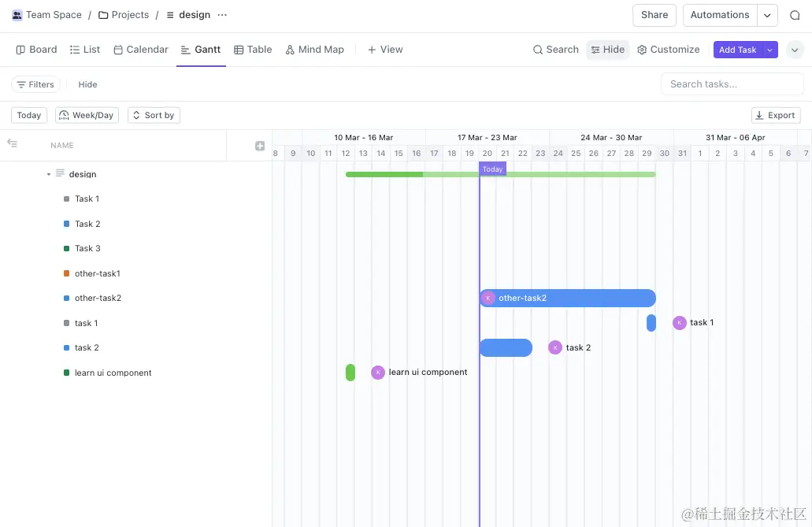Toggle Hide next to Filters

click(87, 84)
